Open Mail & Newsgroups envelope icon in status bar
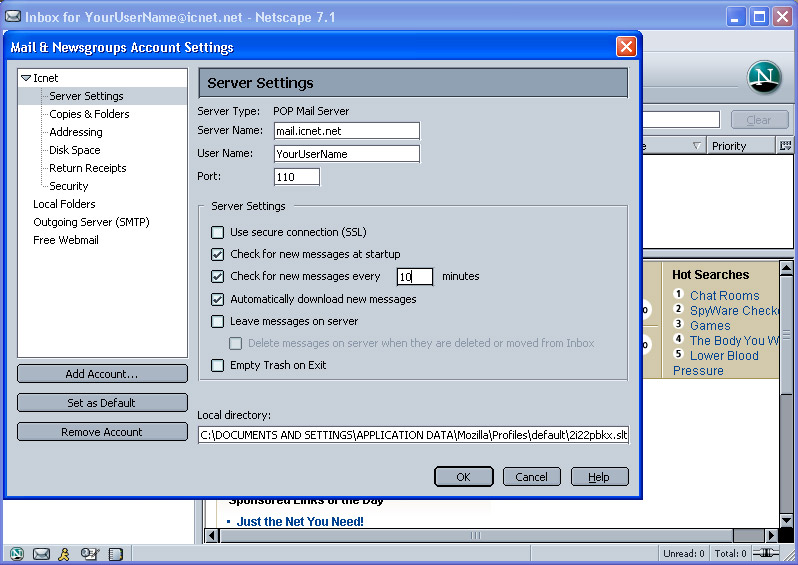 [x=41, y=553]
